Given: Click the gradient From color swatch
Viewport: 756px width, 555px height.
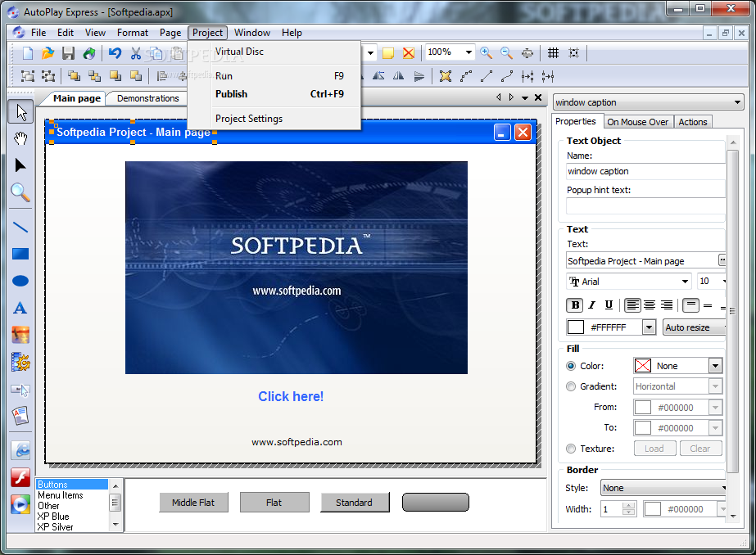Looking at the screenshot, I should 643,408.
